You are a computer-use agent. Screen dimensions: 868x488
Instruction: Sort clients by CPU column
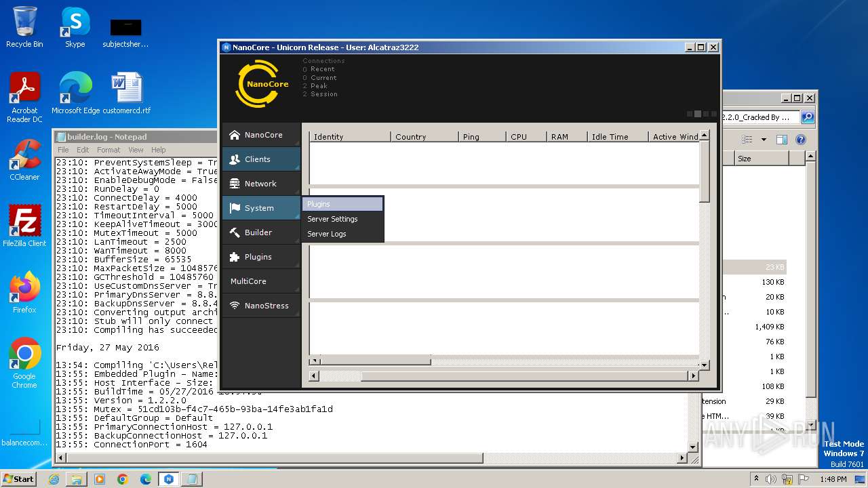click(527, 136)
